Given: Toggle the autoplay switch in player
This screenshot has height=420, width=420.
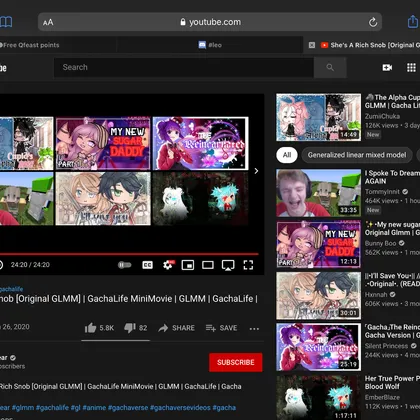Looking at the screenshot, I should coord(125,265).
